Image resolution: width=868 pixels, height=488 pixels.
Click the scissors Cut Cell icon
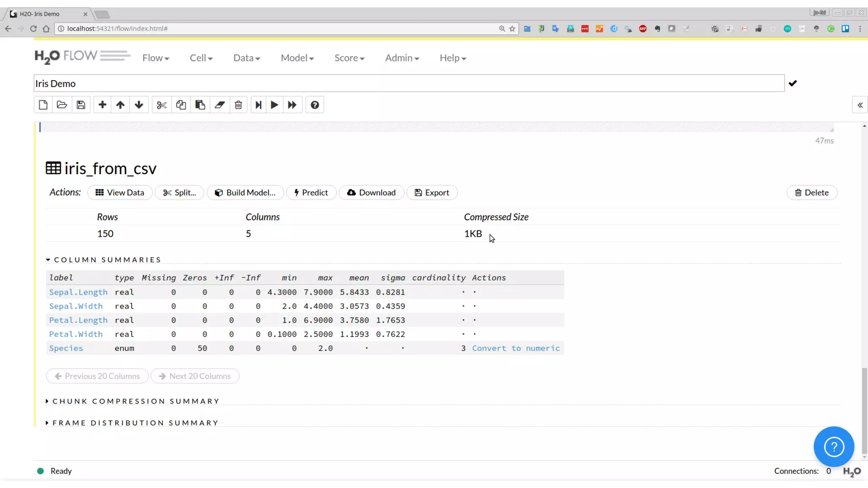tap(161, 105)
